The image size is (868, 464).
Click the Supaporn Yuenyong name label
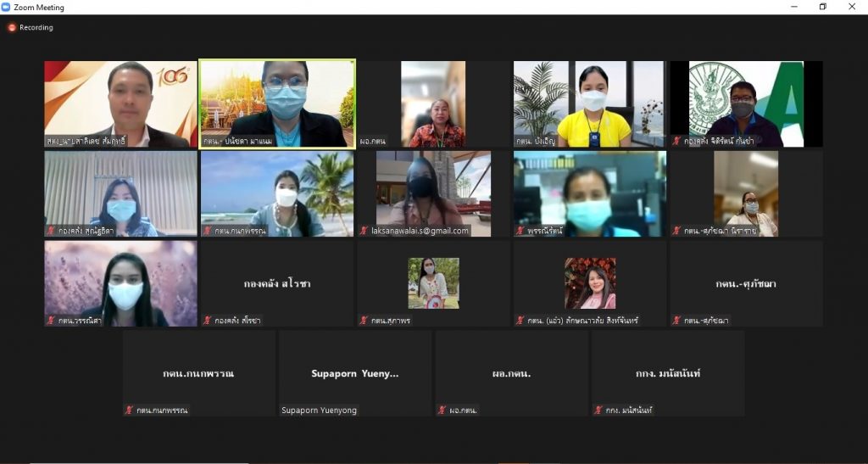coord(320,411)
